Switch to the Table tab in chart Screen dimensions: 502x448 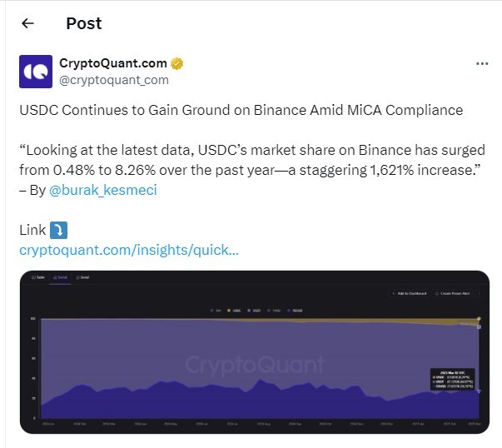pos(38,277)
